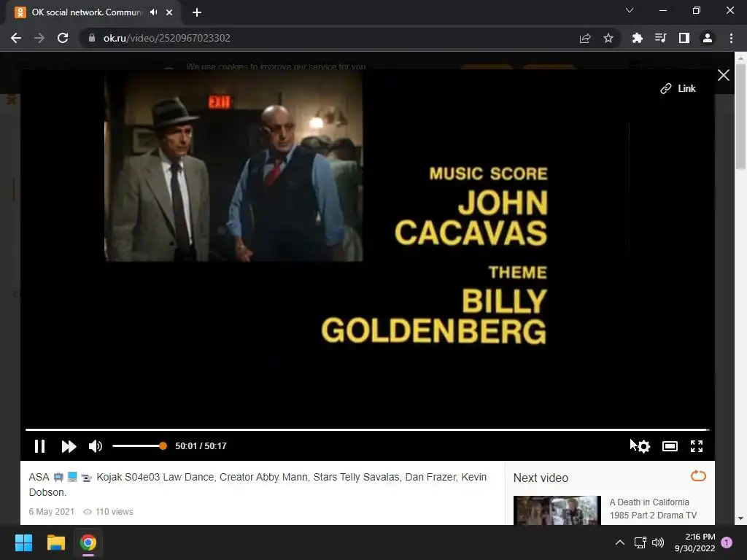Image resolution: width=747 pixels, height=560 pixels.
Task: Open 'A Death in California 1985 Part 2' title
Action: point(653,508)
